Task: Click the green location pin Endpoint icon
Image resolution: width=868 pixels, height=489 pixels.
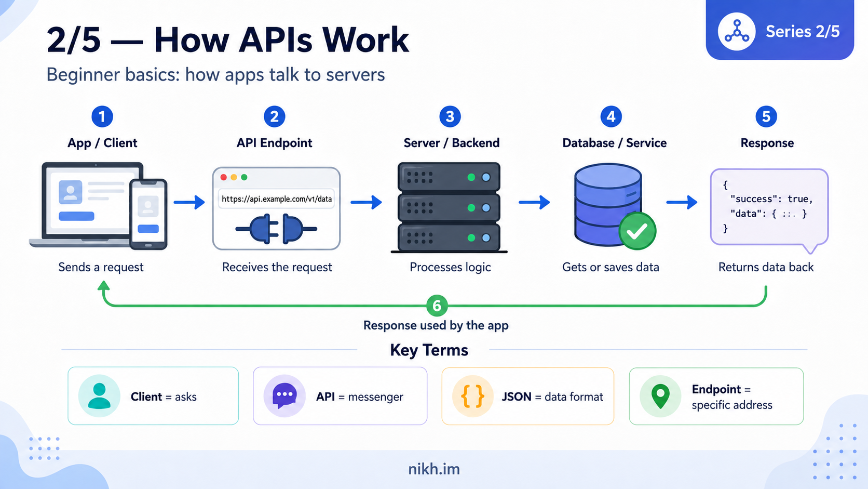Action: tap(660, 396)
